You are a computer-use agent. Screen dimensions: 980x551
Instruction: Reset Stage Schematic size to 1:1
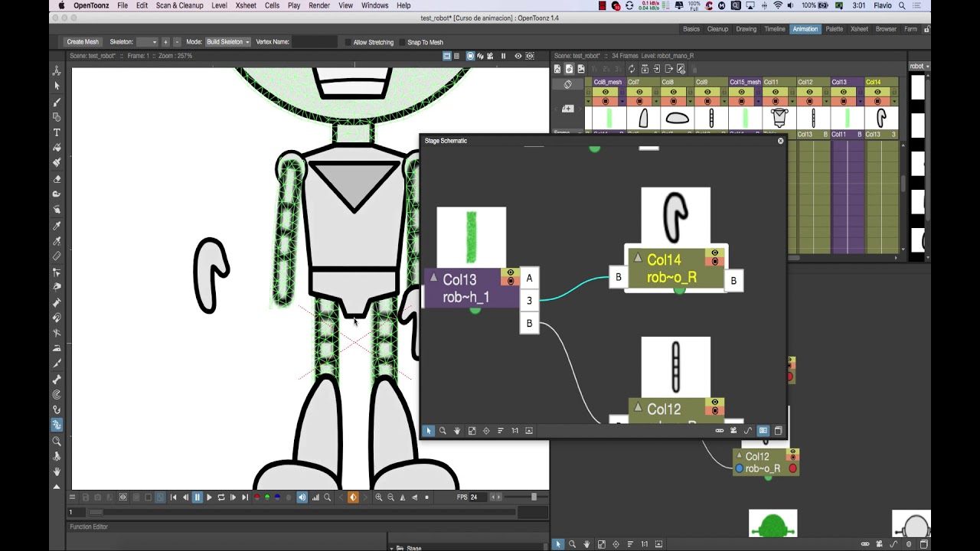(514, 431)
